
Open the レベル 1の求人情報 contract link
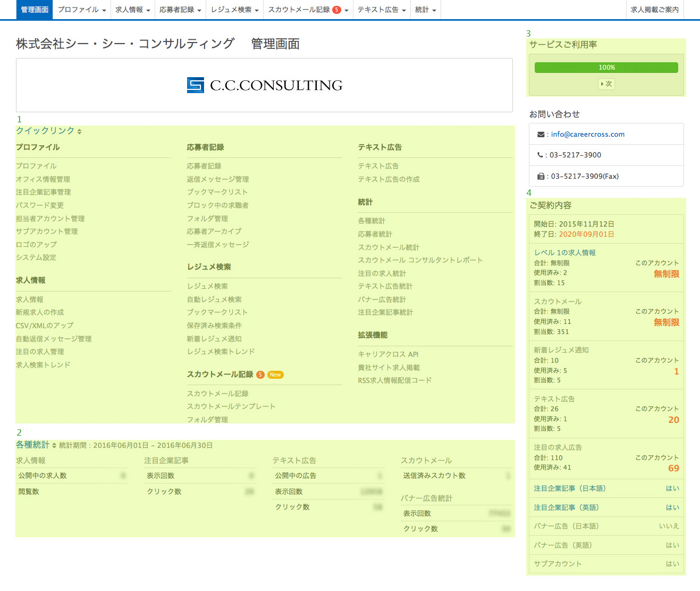(x=565, y=253)
